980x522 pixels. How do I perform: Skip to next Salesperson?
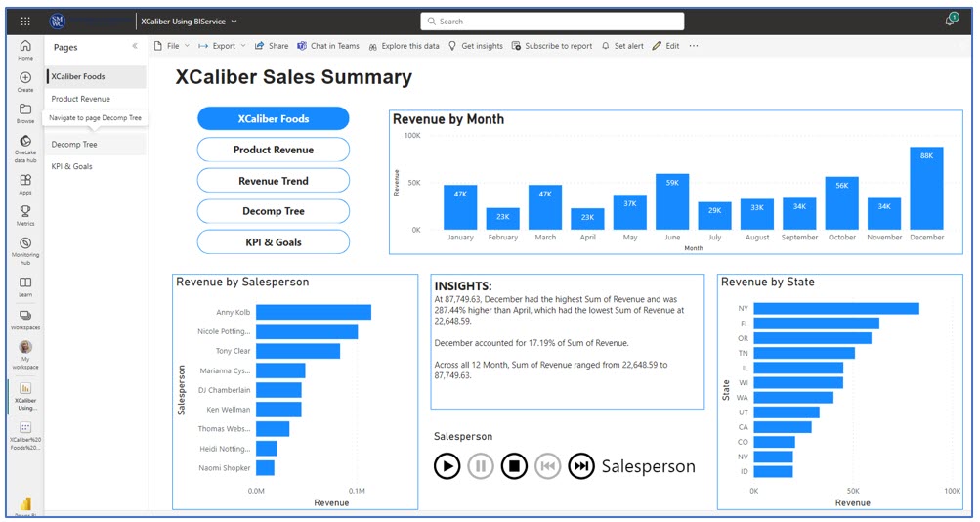[581, 466]
